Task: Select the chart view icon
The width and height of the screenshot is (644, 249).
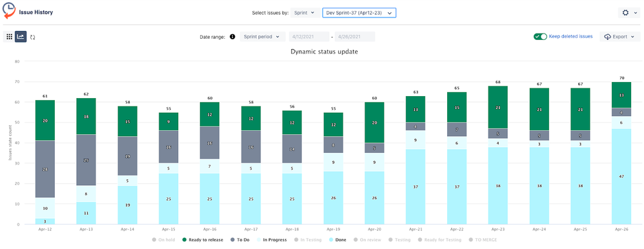Action: [x=21, y=37]
